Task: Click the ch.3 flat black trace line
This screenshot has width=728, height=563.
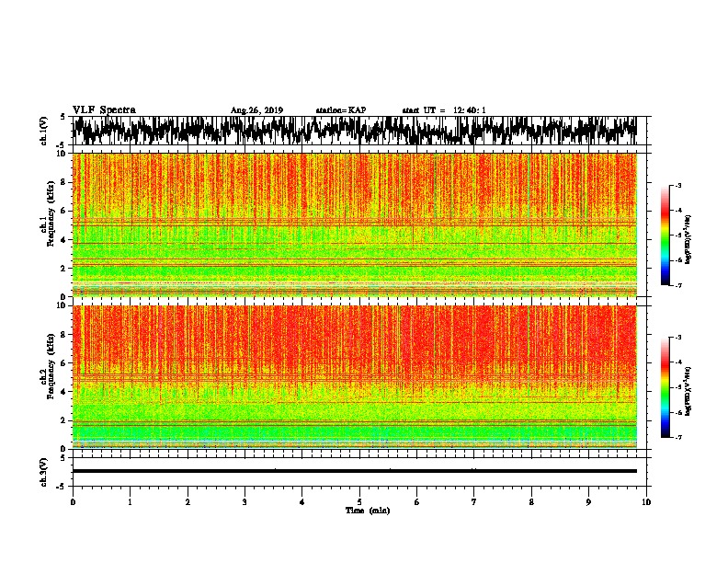Action: point(354,471)
